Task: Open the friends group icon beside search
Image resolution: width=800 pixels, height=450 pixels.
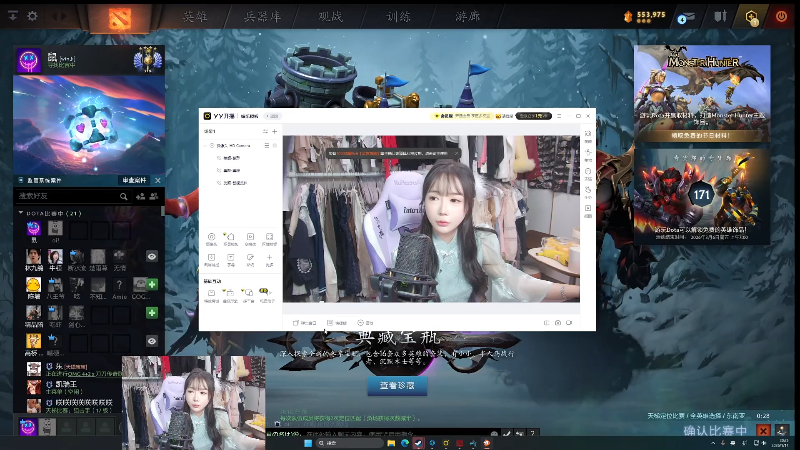Action: tap(154, 196)
